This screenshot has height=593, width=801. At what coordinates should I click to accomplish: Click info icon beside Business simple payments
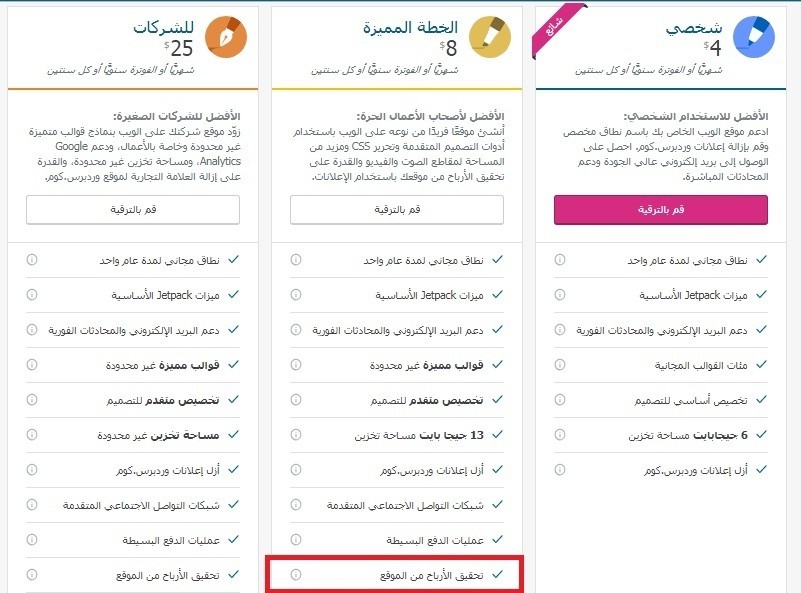(31, 540)
